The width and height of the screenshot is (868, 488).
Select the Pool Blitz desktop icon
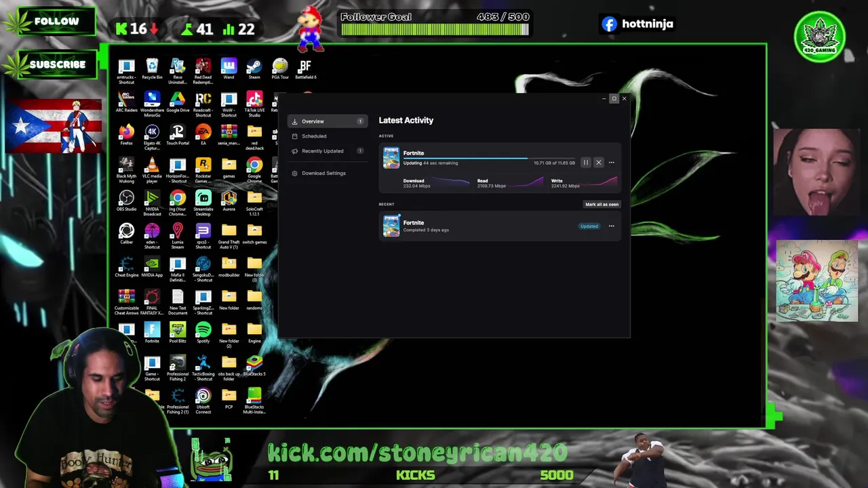coord(178,332)
